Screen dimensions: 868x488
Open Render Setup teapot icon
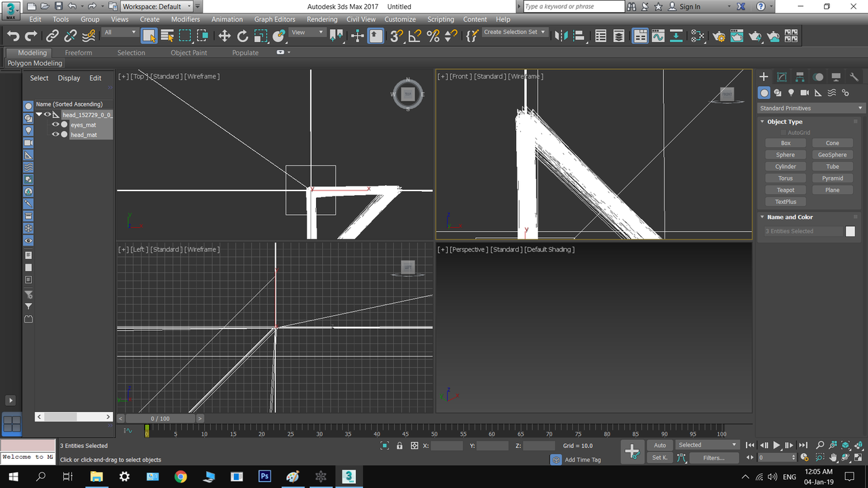[719, 36]
